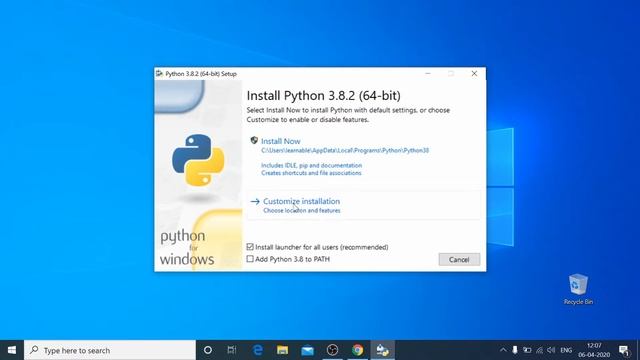The width and height of the screenshot is (640, 360).
Task: Click Install Now to install Python
Action: coord(280,141)
